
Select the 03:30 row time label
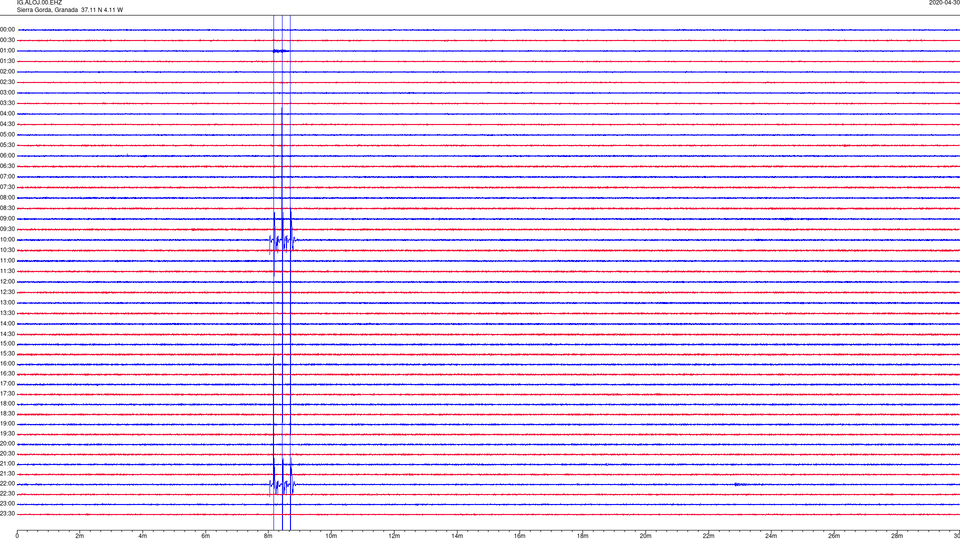coord(7,103)
